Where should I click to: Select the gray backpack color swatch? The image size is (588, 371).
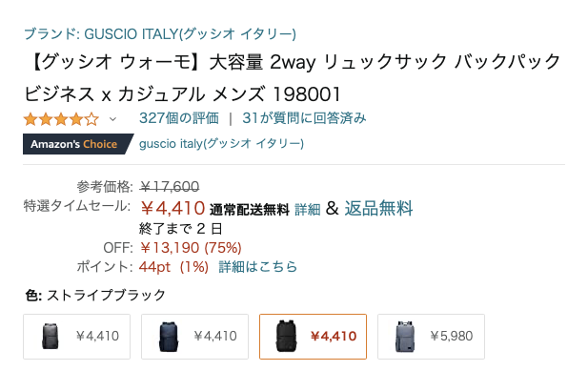click(77, 337)
